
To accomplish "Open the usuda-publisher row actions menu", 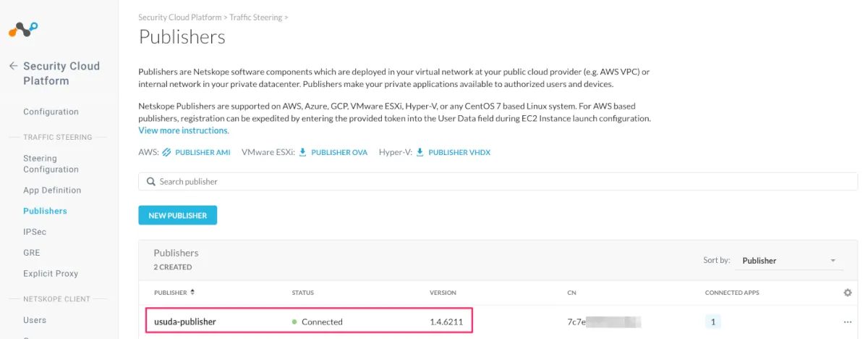I will (x=848, y=322).
